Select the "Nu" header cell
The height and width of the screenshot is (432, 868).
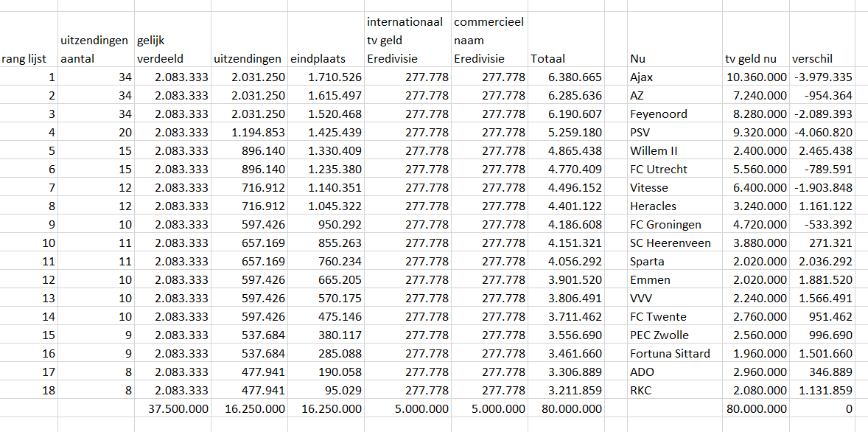coord(674,40)
